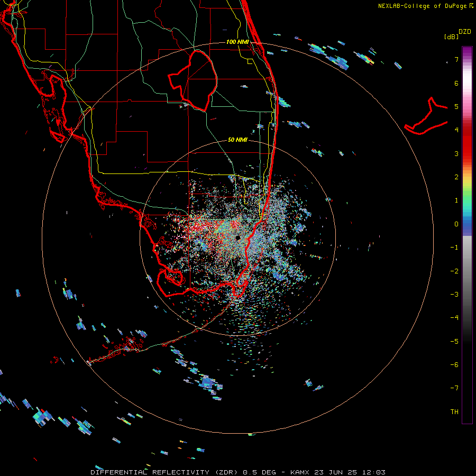Click the DZD legend title
Viewport: 476px width, 476px height.
click(x=465, y=32)
